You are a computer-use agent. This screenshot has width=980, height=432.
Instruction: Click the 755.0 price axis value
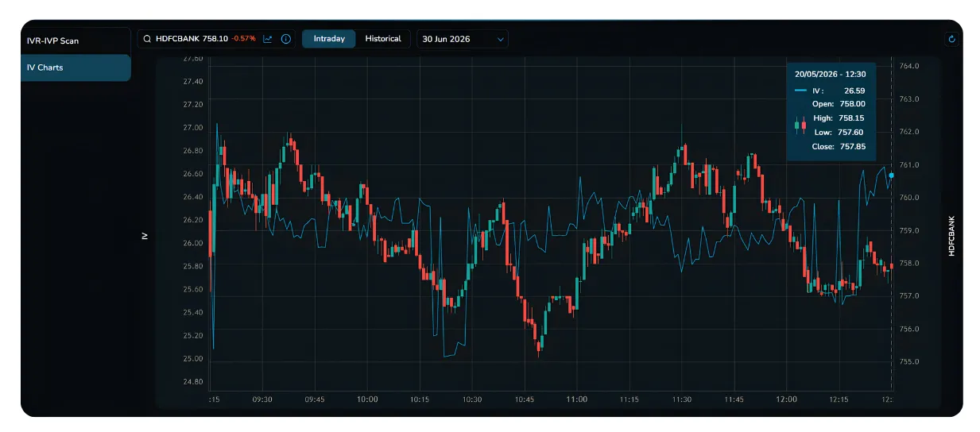coord(909,362)
